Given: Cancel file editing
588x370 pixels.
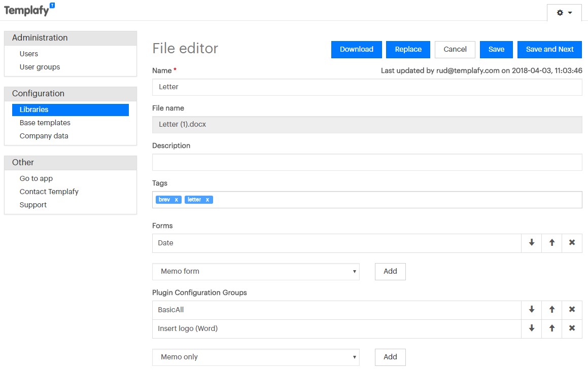Looking at the screenshot, I should (455, 50).
